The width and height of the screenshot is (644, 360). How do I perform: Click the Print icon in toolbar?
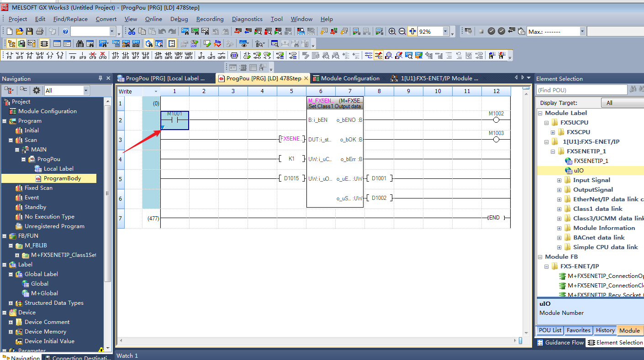click(x=39, y=31)
